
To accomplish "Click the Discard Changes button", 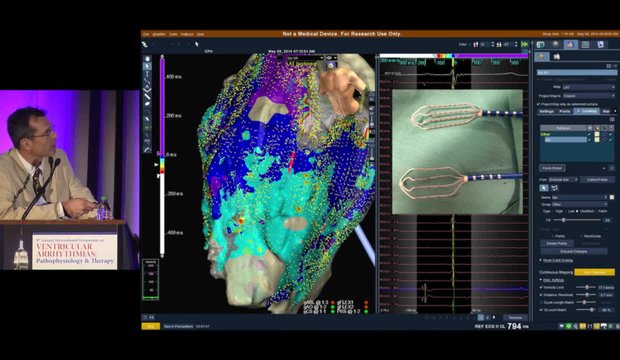I will [574, 251].
